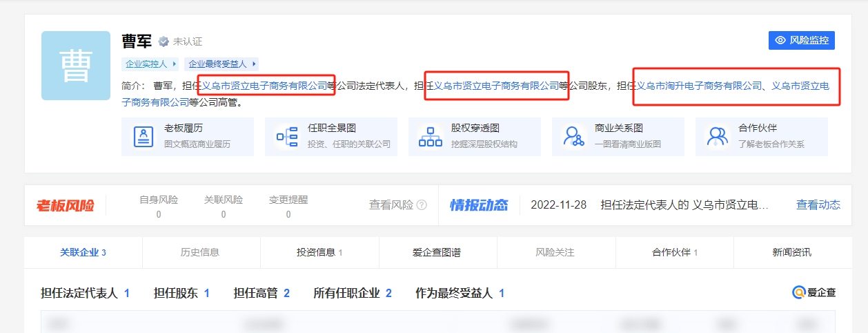Select the 作为最终受益人 1 filter
The image size is (868, 333).
click(460, 293)
